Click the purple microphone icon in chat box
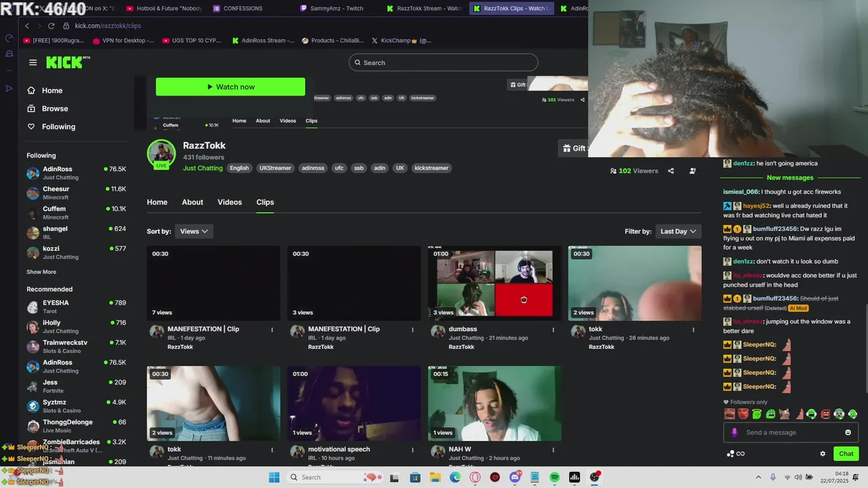 pyautogui.click(x=734, y=432)
